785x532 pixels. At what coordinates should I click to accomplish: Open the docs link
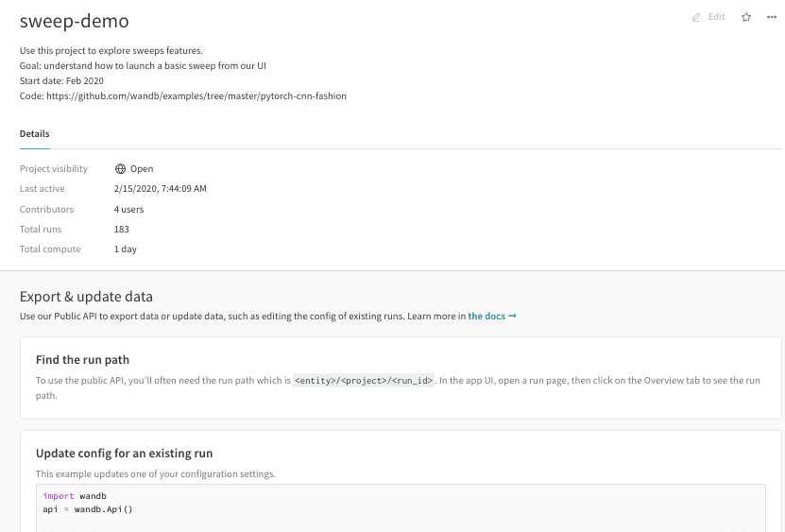pos(491,317)
